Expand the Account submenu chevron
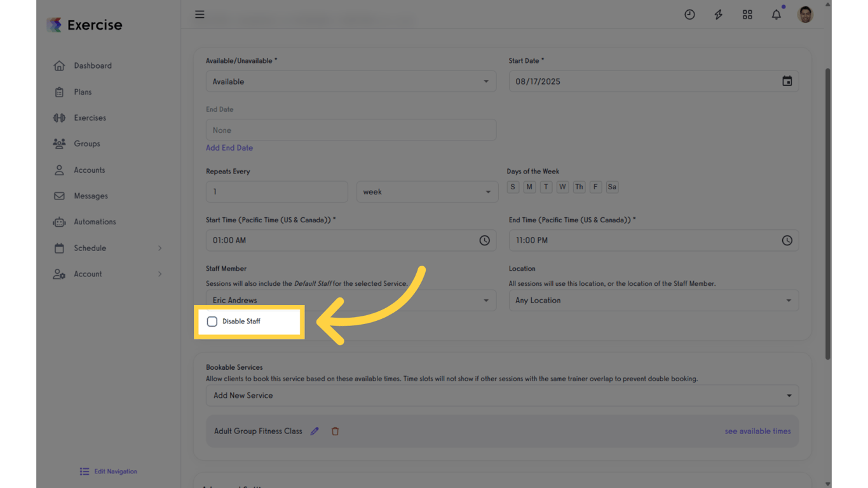 tap(159, 274)
